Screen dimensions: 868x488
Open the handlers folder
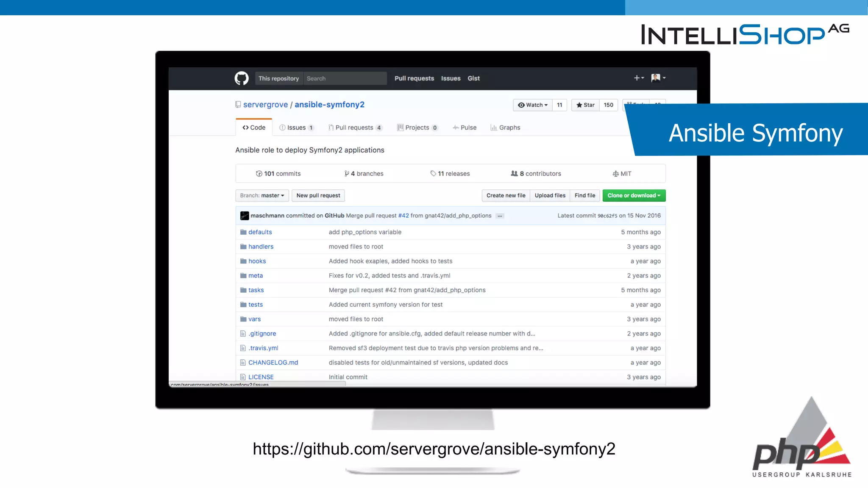[x=261, y=247]
